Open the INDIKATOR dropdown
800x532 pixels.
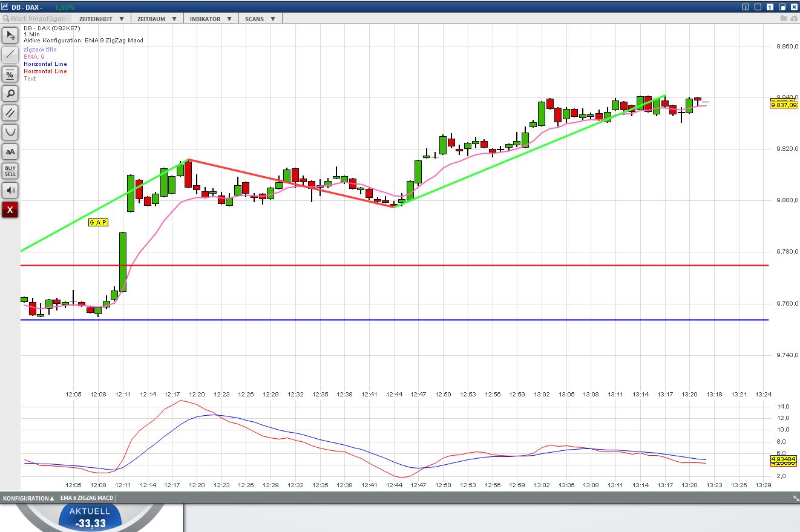211,19
